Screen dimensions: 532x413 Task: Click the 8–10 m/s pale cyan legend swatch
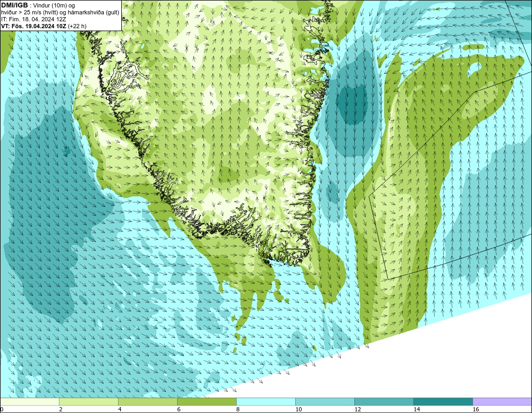266,402
